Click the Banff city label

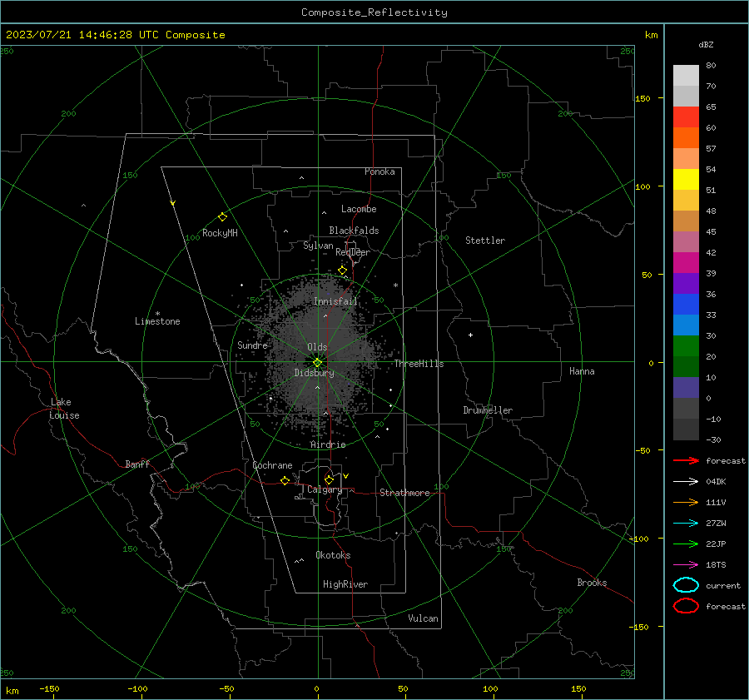(x=137, y=464)
